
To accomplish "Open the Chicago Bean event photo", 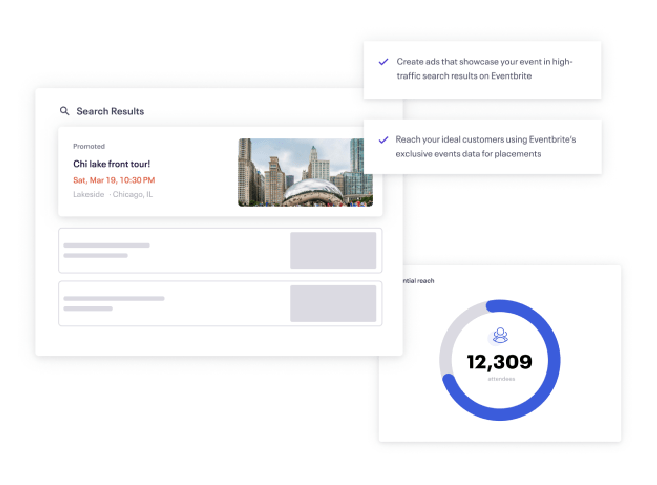I will pyautogui.click(x=304, y=172).
